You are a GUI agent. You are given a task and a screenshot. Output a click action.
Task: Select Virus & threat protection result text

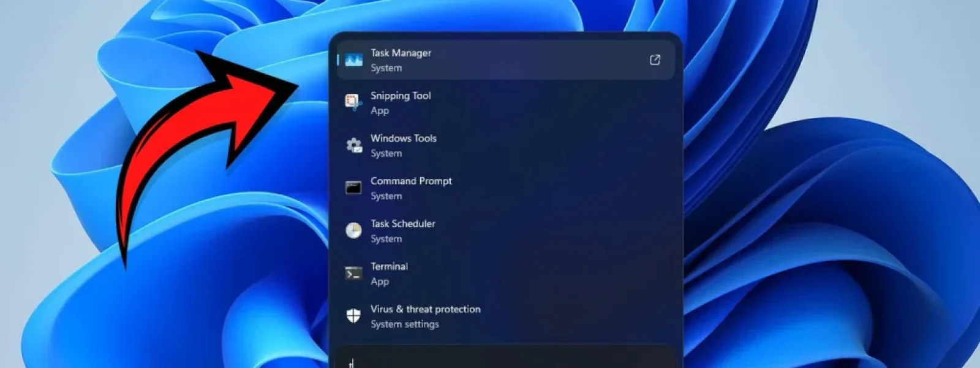[x=426, y=309]
